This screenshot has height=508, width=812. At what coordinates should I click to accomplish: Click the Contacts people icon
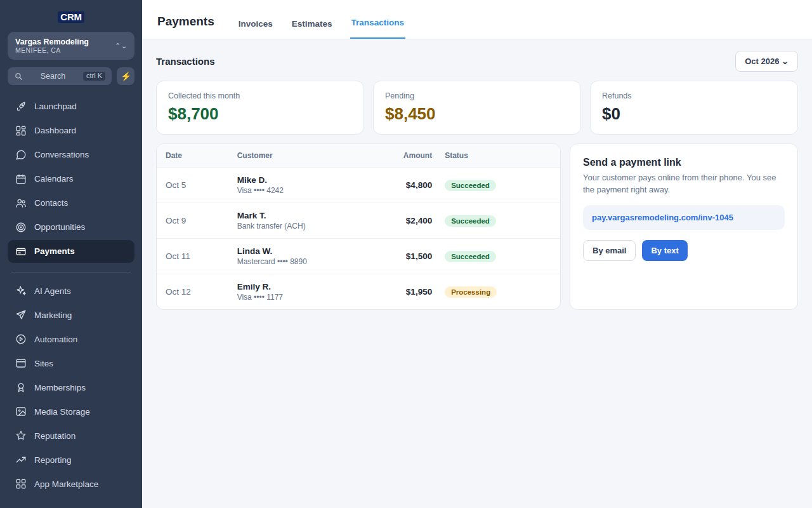coord(21,203)
